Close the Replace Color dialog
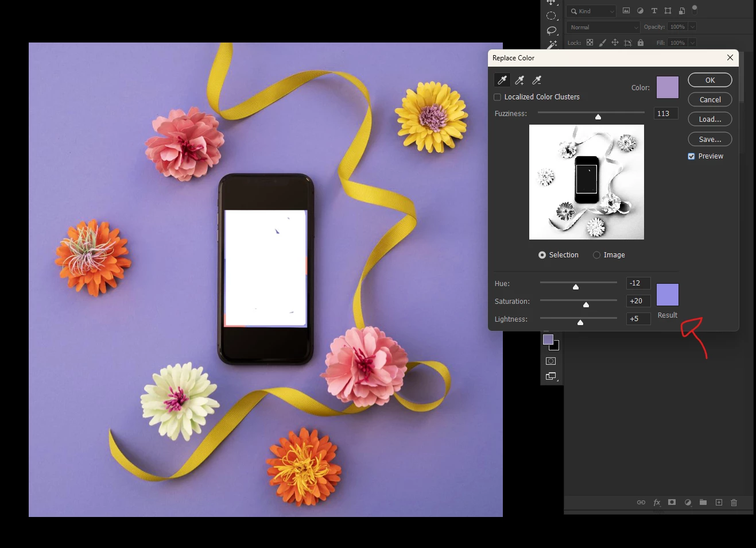756x548 pixels. pyautogui.click(x=730, y=57)
